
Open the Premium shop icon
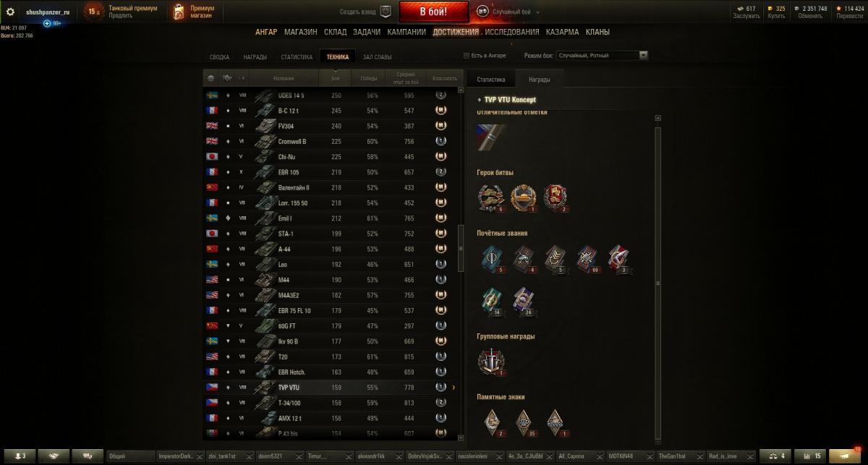point(179,12)
